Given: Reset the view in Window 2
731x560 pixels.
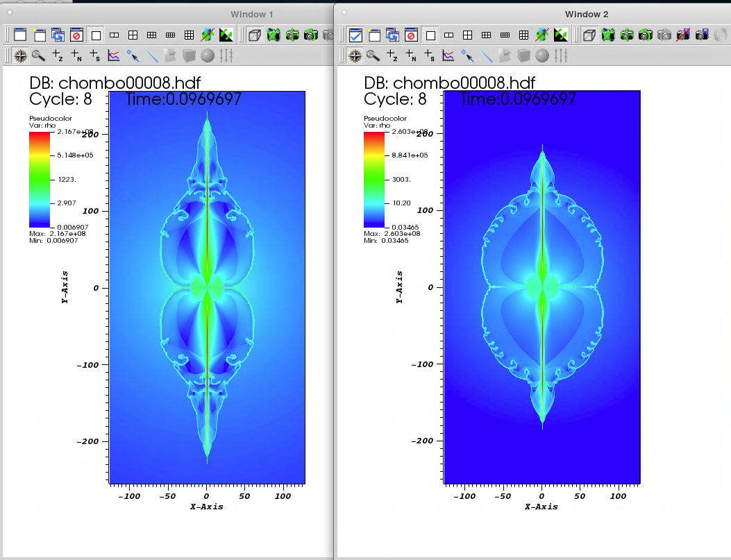Looking at the screenshot, I should pos(608,35).
